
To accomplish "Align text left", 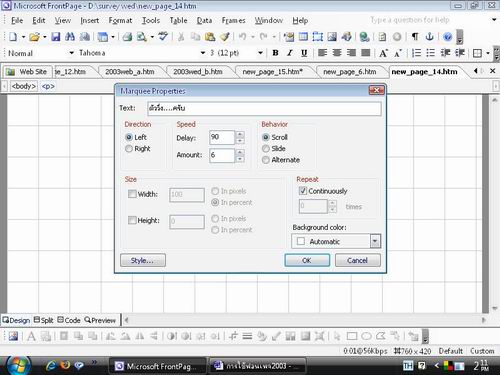I will click(x=322, y=53).
